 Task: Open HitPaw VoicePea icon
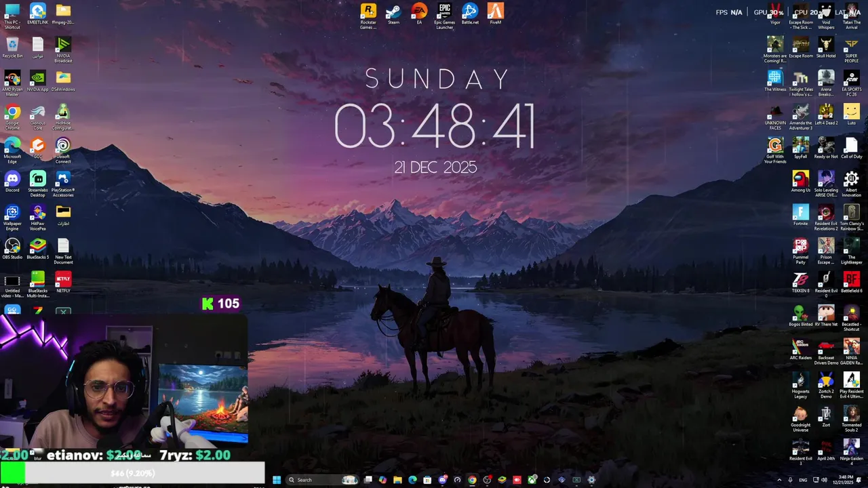coord(38,218)
